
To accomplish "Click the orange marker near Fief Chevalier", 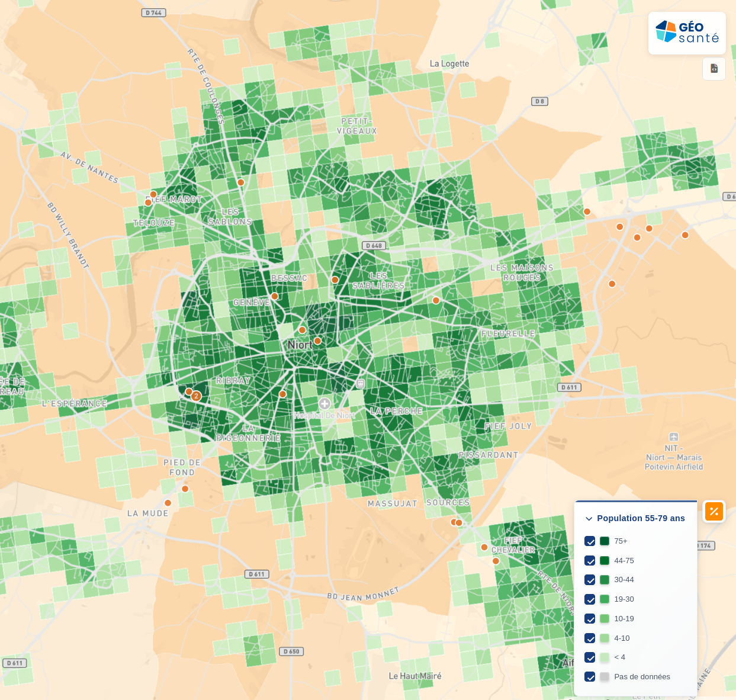I will [x=483, y=547].
